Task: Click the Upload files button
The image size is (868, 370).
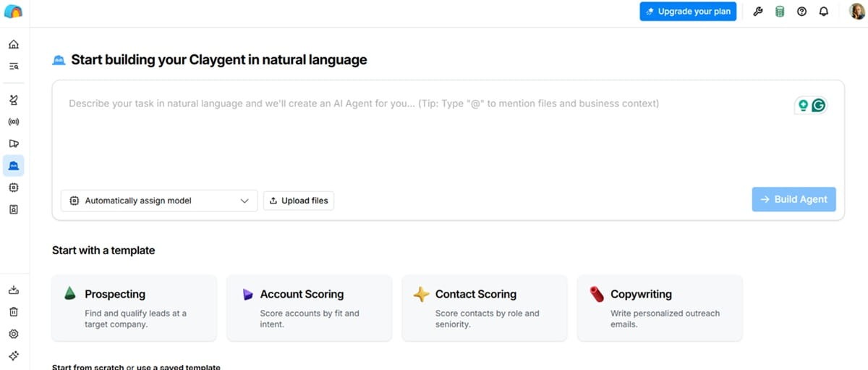Action: point(299,201)
